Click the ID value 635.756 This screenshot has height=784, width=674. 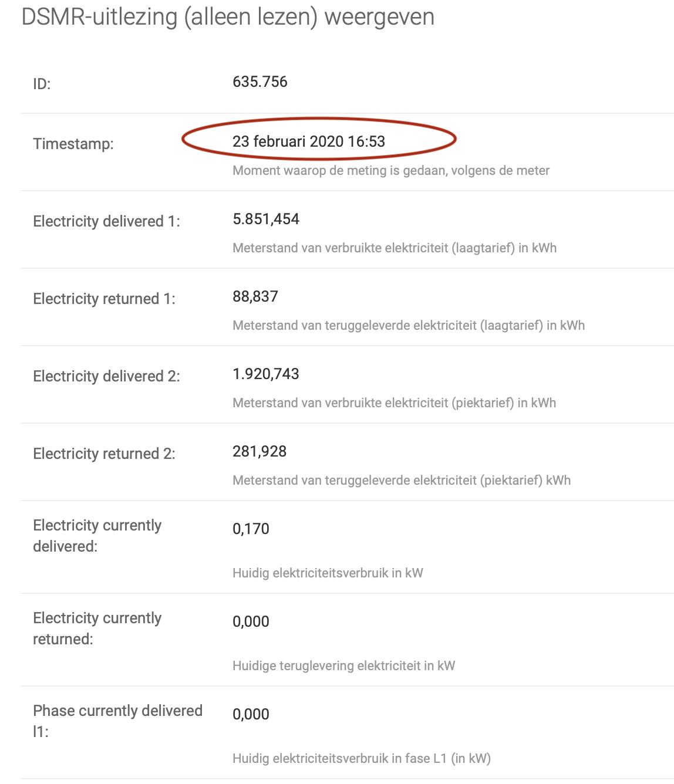tap(260, 82)
